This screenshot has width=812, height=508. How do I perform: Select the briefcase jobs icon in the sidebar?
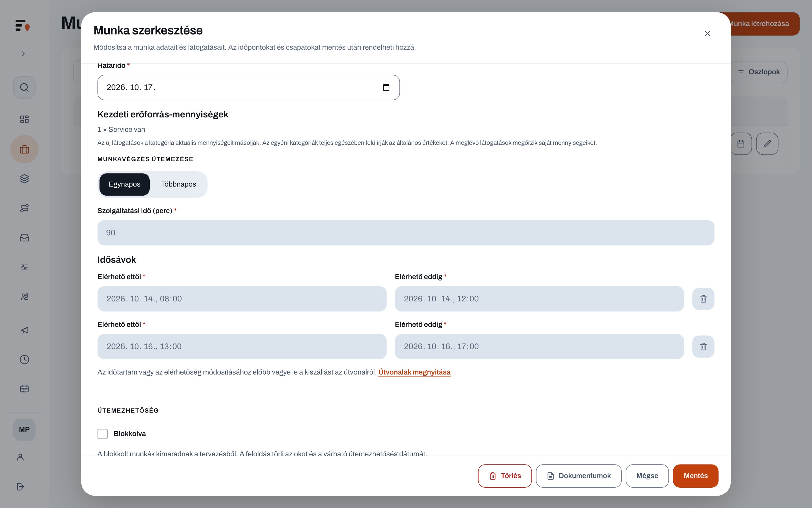click(24, 149)
